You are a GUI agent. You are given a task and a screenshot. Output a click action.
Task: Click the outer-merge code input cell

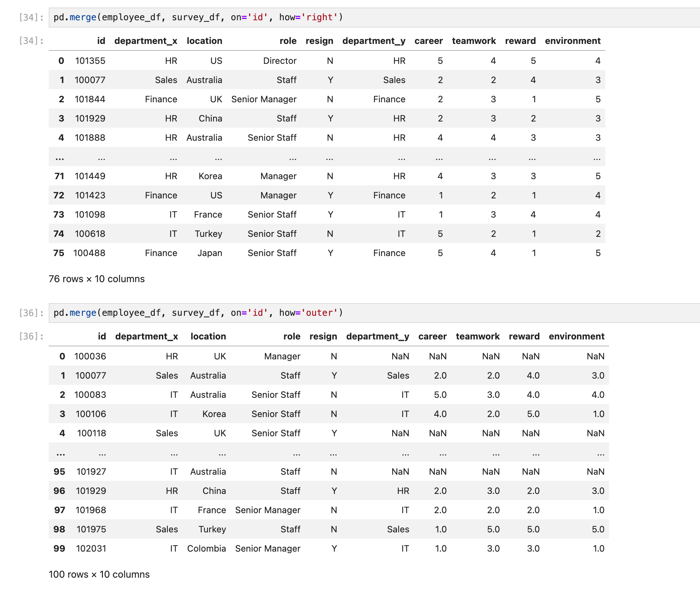374,313
